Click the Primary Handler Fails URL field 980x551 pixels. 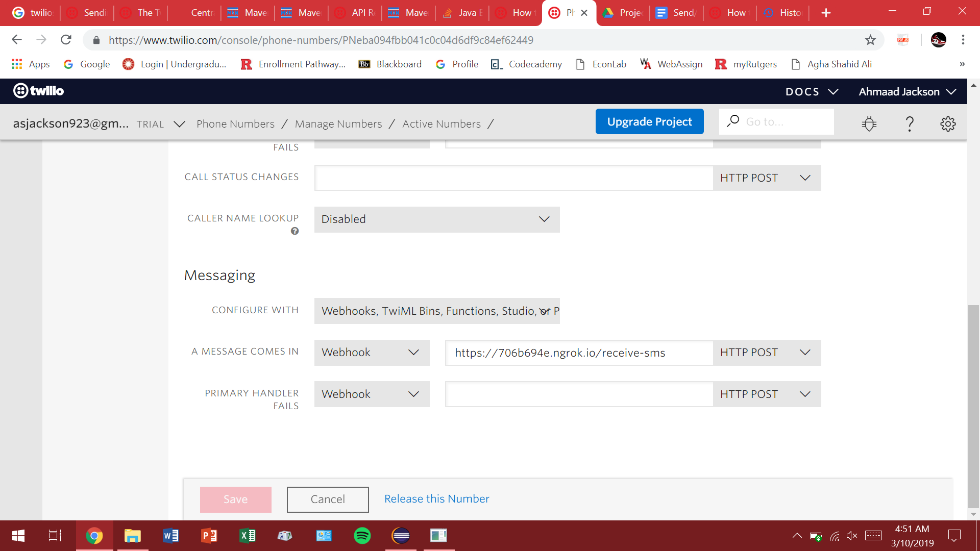tap(579, 394)
